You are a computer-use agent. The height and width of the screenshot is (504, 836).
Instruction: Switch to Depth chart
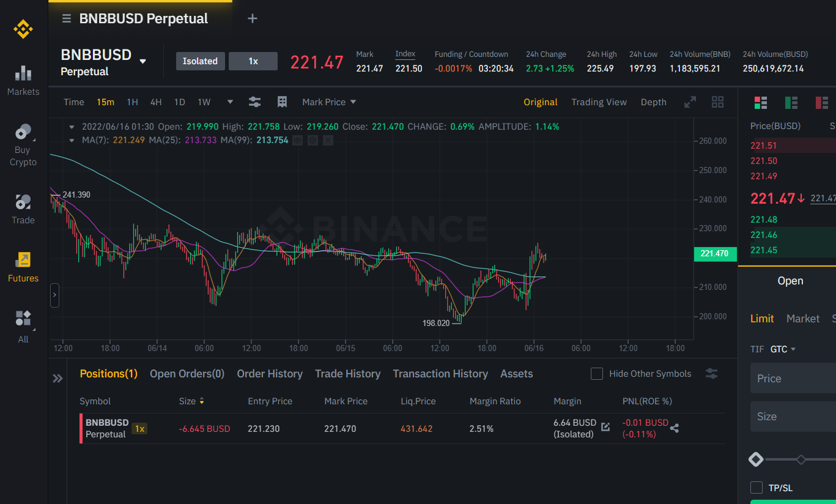pos(654,102)
